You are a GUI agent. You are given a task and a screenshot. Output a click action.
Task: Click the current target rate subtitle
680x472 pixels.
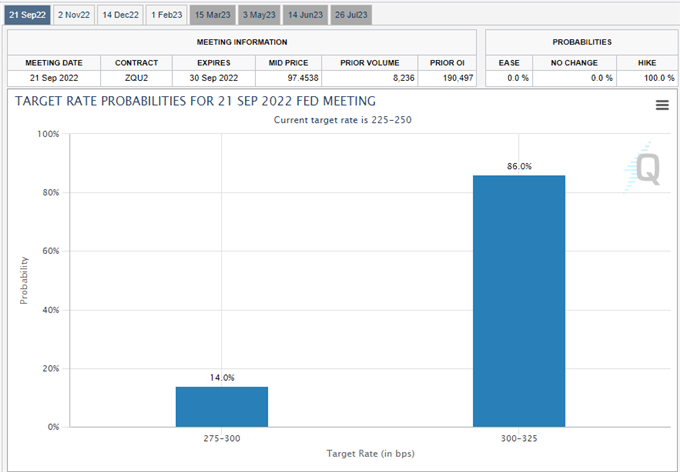coord(343,120)
